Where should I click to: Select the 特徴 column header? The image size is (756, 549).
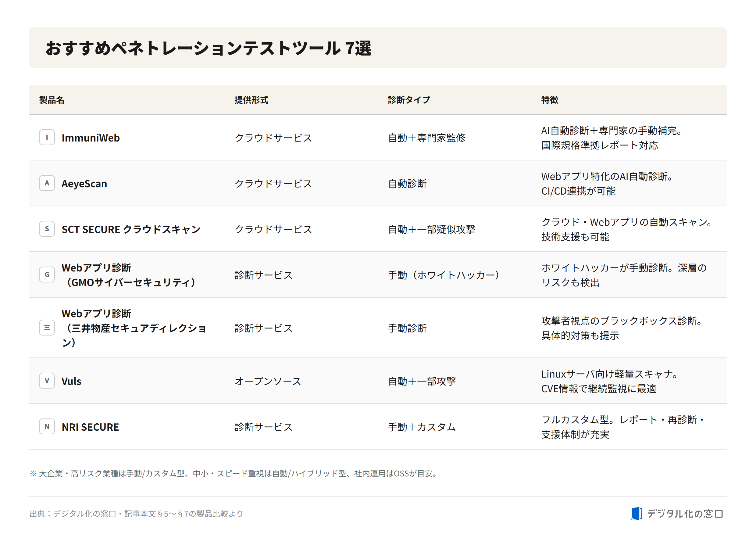[550, 100]
